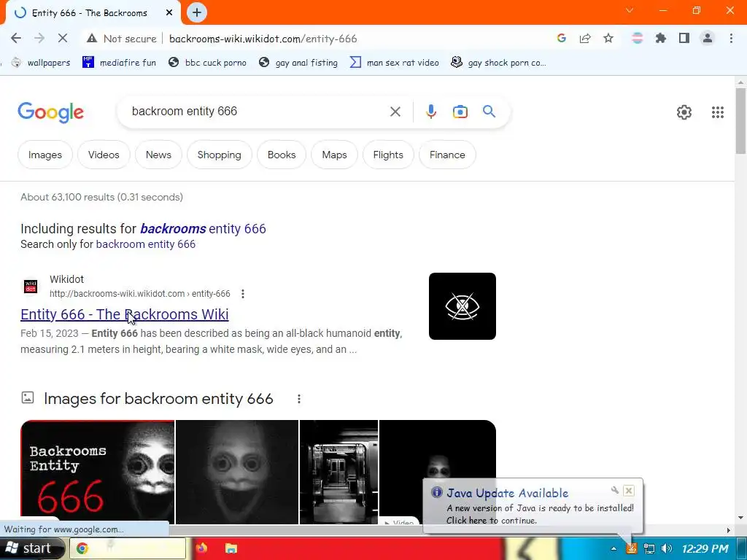Search only for backroom entity 666

point(146,244)
